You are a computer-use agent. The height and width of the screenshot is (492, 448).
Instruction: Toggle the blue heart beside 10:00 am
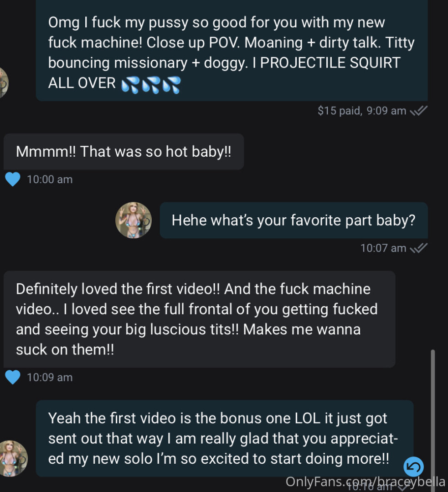point(13,179)
